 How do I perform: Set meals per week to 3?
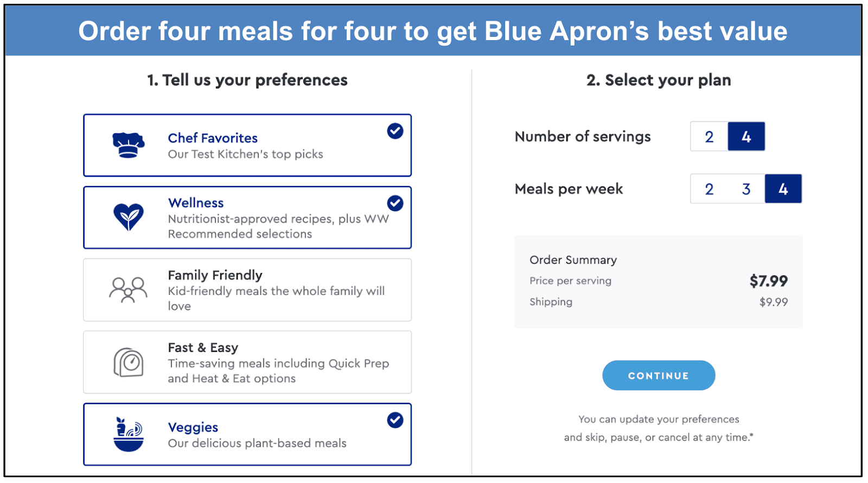click(x=746, y=189)
